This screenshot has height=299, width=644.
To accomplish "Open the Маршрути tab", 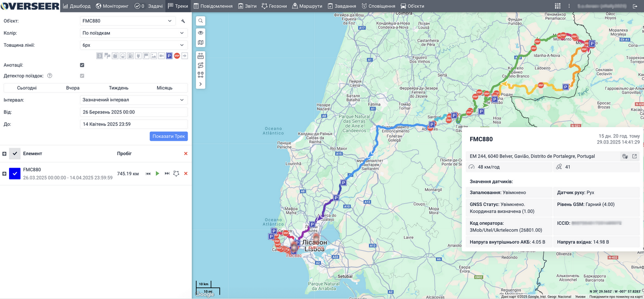I will click(x=307, y=6).
